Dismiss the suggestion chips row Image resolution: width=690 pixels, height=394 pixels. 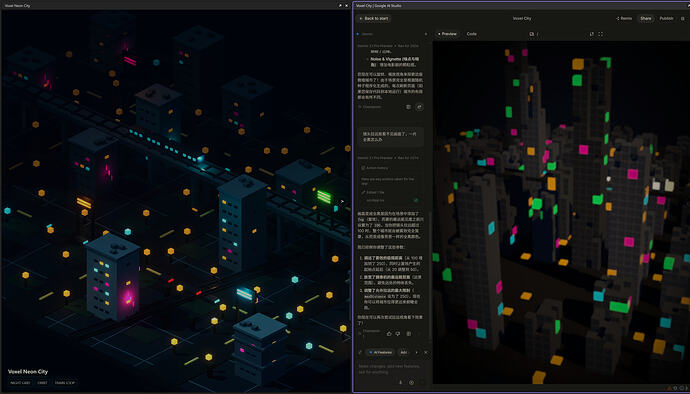[x=426, y=353]
